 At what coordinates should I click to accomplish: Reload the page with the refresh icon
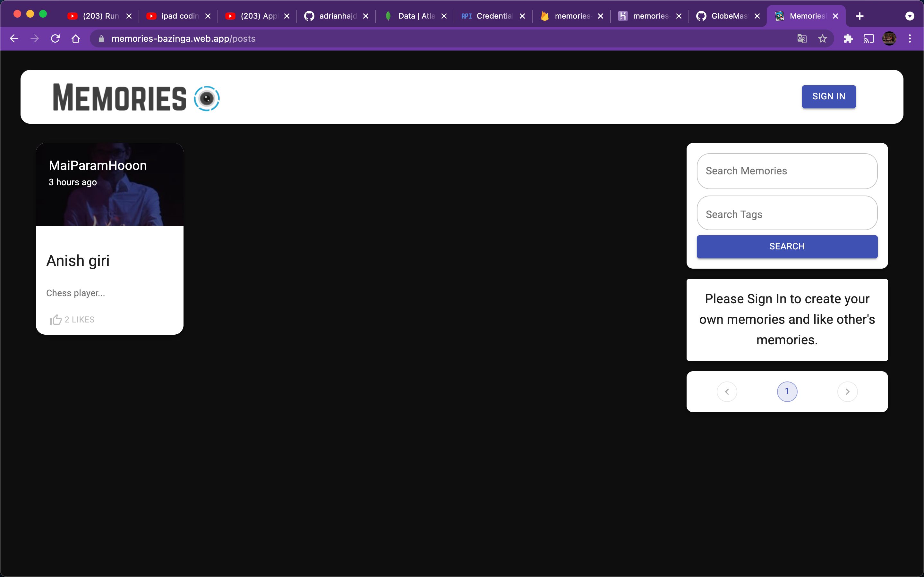click(x=56, y=38)
